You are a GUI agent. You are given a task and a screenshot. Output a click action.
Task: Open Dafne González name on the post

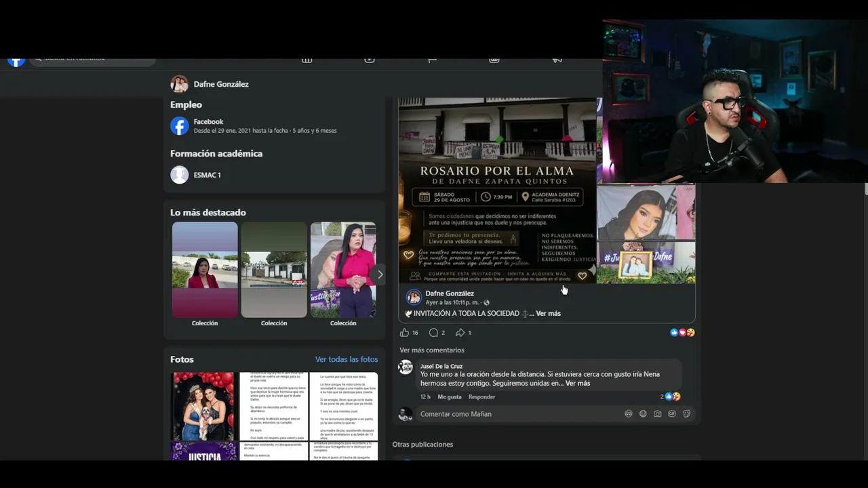click(x=450, y=293)
